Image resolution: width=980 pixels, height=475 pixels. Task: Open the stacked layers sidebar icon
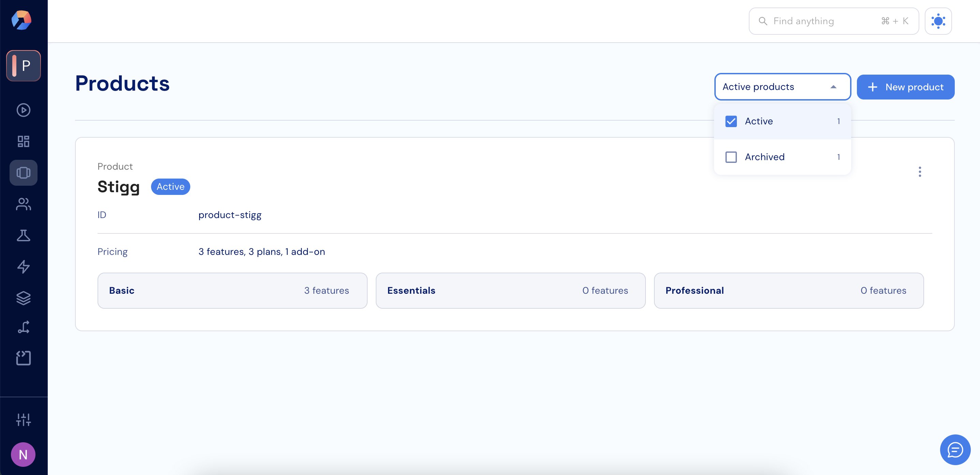click(x=23, y=298)
